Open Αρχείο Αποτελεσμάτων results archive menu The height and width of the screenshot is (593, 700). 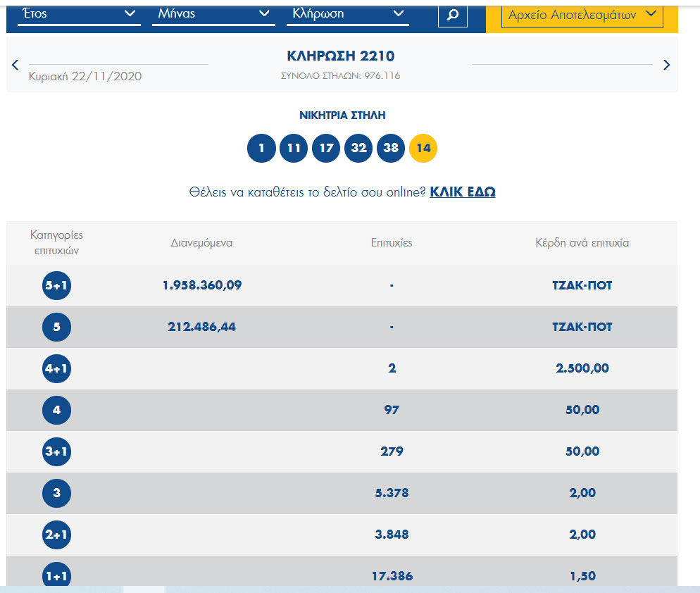pyautogui.click(x=582, y=15)
